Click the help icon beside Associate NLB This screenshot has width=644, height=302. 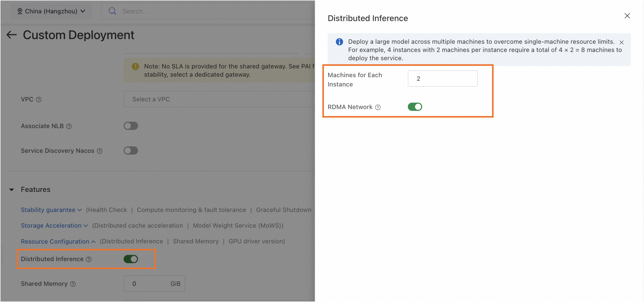point(69,126)
